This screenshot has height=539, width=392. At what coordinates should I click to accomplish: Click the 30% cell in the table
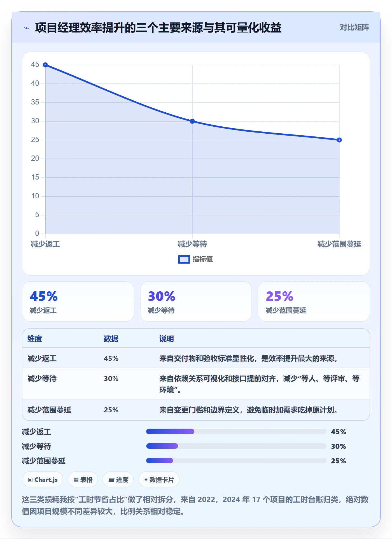pos(111,378)
